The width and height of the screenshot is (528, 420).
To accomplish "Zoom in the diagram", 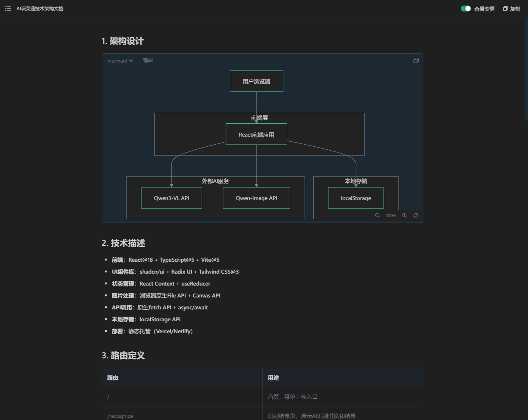I will pyautogui.click(x=405, y=215).
